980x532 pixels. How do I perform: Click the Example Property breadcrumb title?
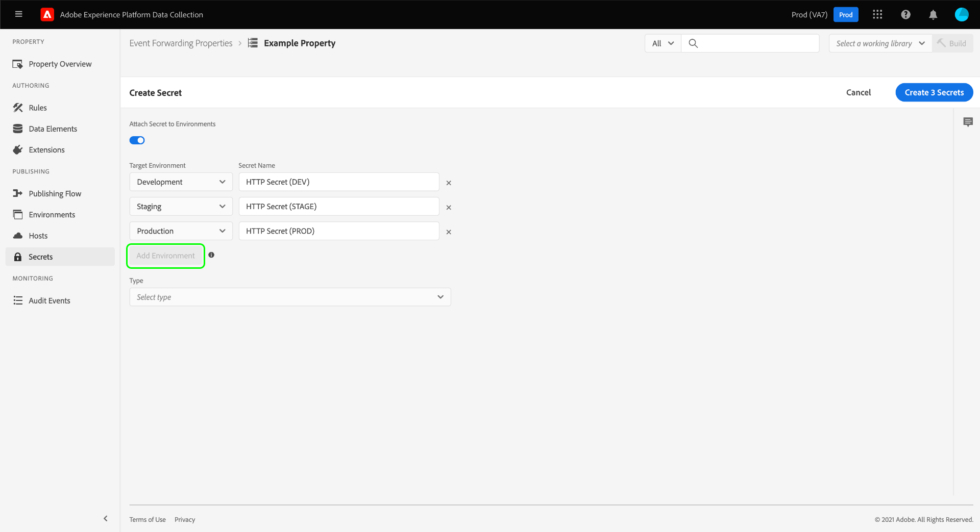[300, 43]
